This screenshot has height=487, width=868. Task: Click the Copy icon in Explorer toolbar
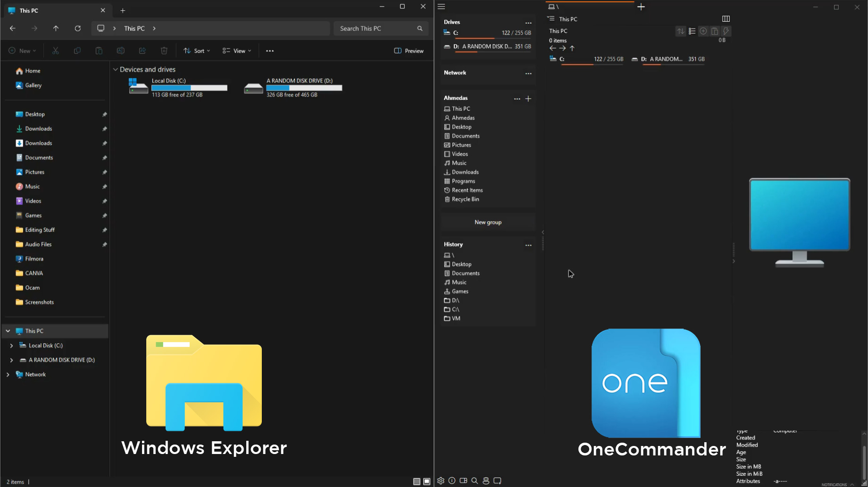pyautogui.click(x=77, y=50)
